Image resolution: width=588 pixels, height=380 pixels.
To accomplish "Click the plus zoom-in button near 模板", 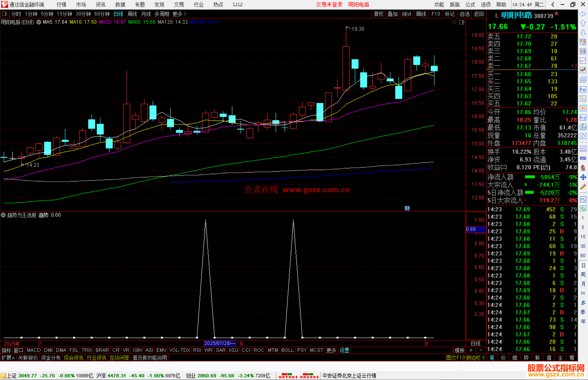I will [x=471, y=350].
